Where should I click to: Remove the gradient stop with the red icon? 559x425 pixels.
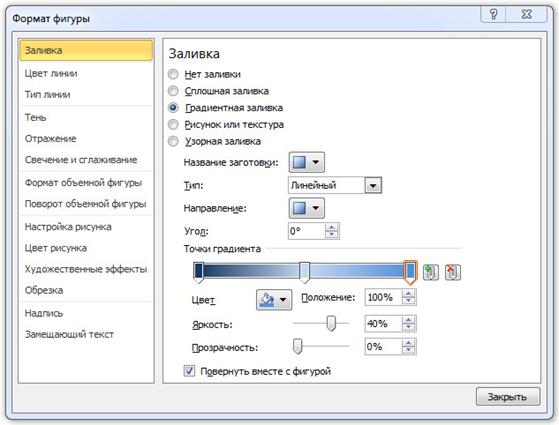pos(453,272)
